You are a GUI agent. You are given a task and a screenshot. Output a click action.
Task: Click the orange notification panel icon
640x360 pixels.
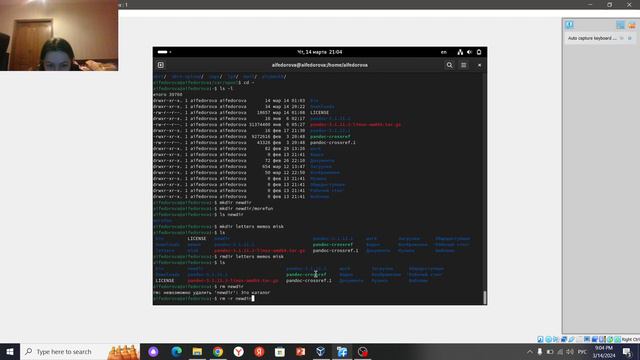[x=632, y=25]
